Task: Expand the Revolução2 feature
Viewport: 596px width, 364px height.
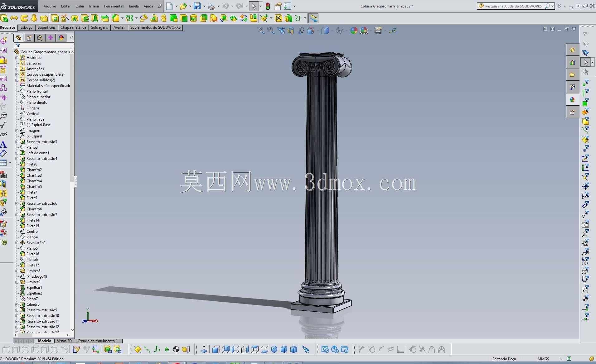Action: click(17, 243)
